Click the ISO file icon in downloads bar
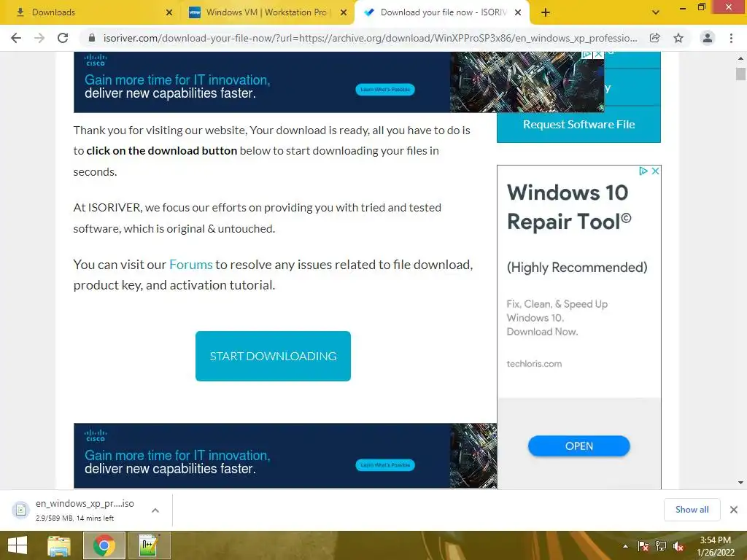Image resolution: width=747 pixels, height=560 pixels. 20,510
